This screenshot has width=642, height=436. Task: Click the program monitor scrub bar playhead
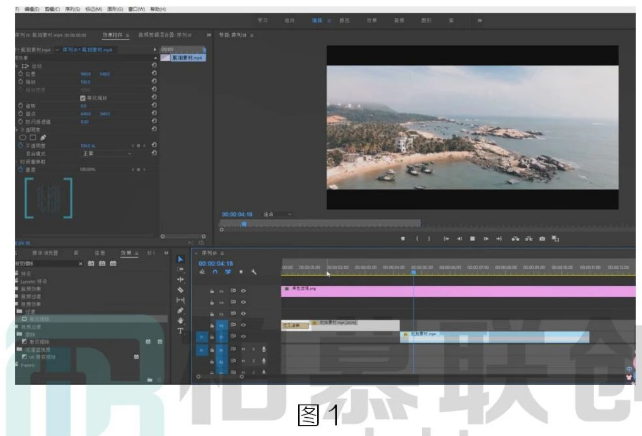coord(244,224)
